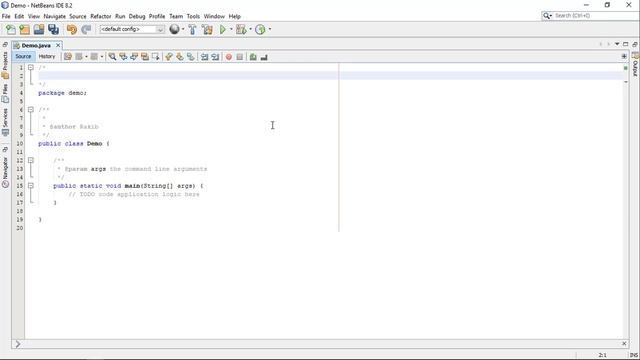This screenshot has height=360, width=640.
Task: Click Shift Line Left icon
Action: [204, 57]
